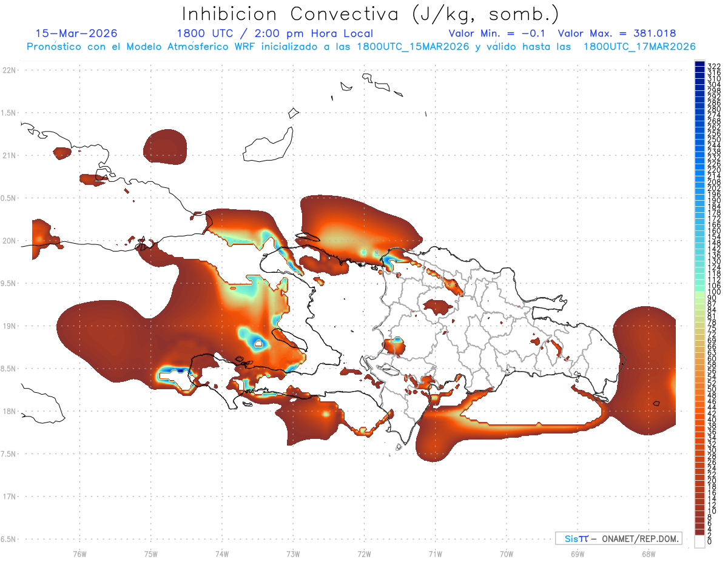Click the '21N' latitude label

[x=8, y=155]
